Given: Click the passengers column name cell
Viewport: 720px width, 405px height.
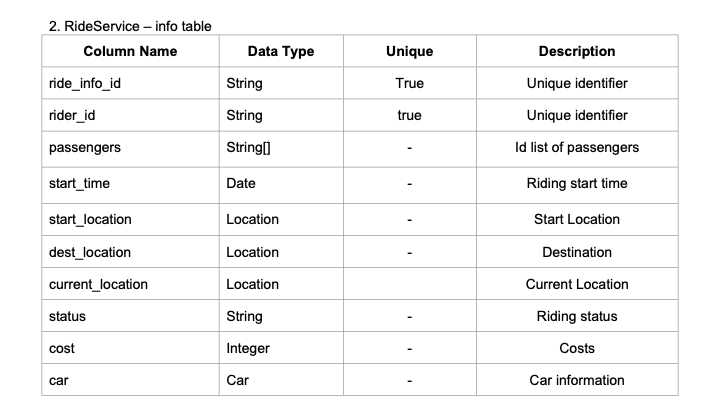Looking at the screenshot, I should pyautogui.click(x=130, y=149).
